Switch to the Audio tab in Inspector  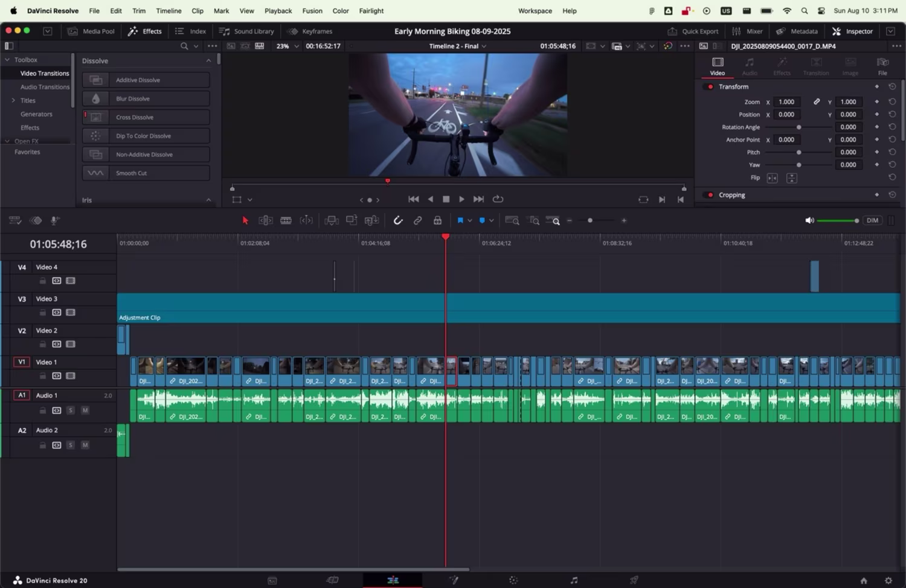(749, 66)
